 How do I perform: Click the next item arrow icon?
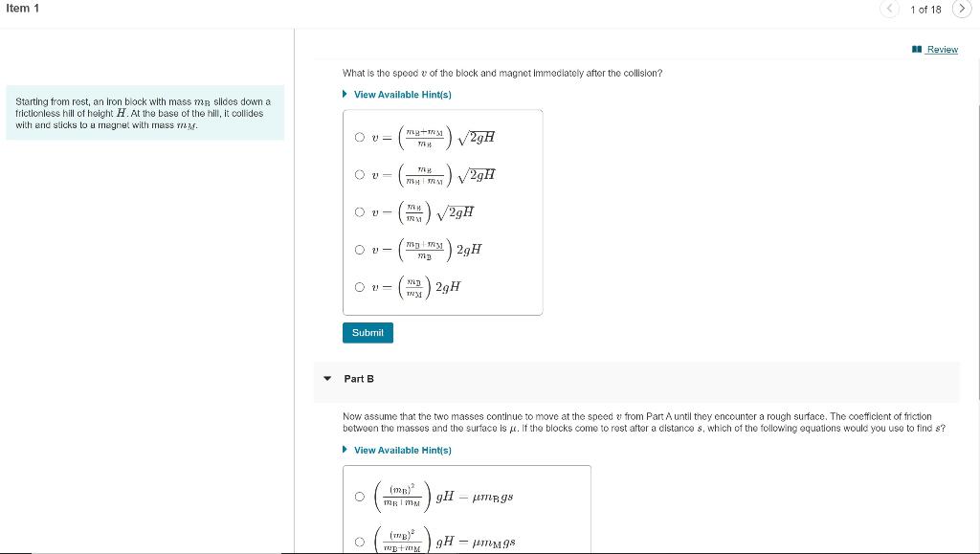pos(962,8)
